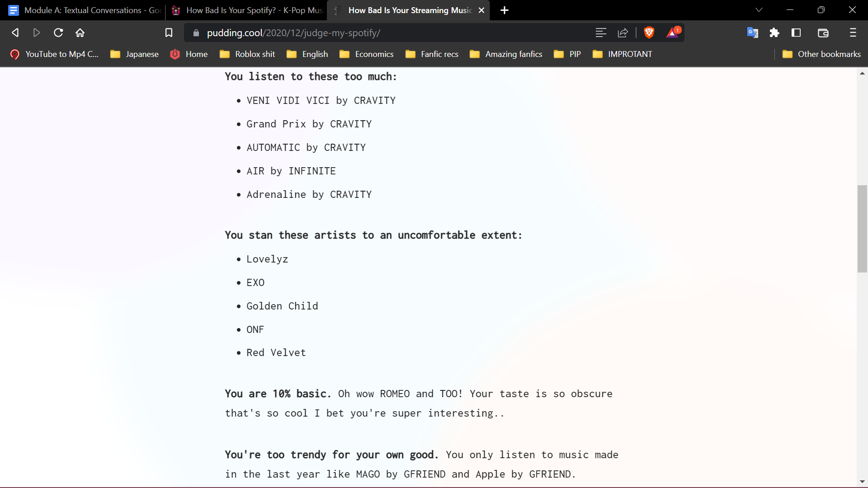Open the Google Translate extension
This screenshot has height=488, width=868.
[x=752, y=33]
